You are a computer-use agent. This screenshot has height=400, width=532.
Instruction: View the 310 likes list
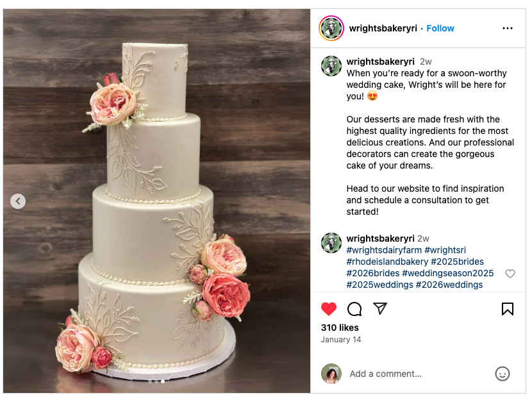(340, 328)
